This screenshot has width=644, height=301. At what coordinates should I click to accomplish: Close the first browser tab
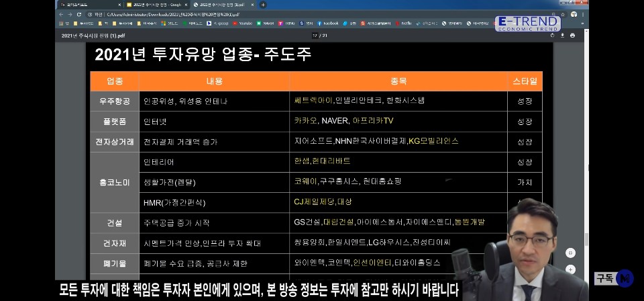click(119, 5)
